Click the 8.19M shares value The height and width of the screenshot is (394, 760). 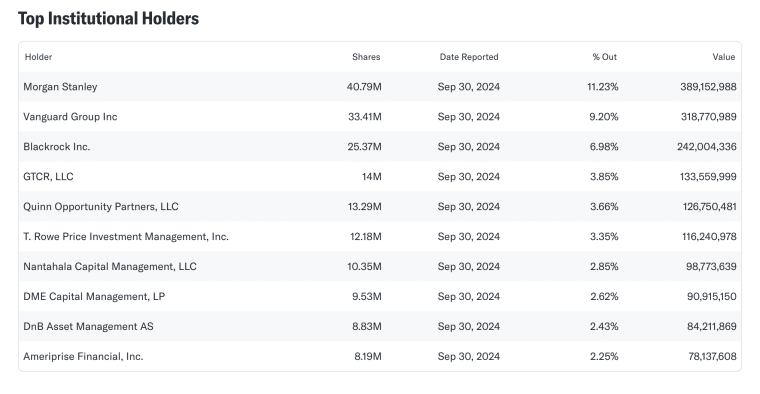click(x=368, y=357)
